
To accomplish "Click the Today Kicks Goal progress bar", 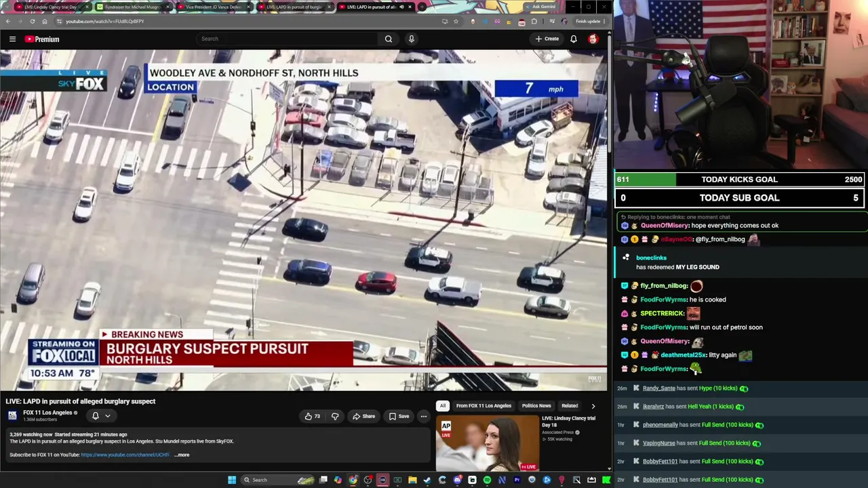I will [740, 180].
